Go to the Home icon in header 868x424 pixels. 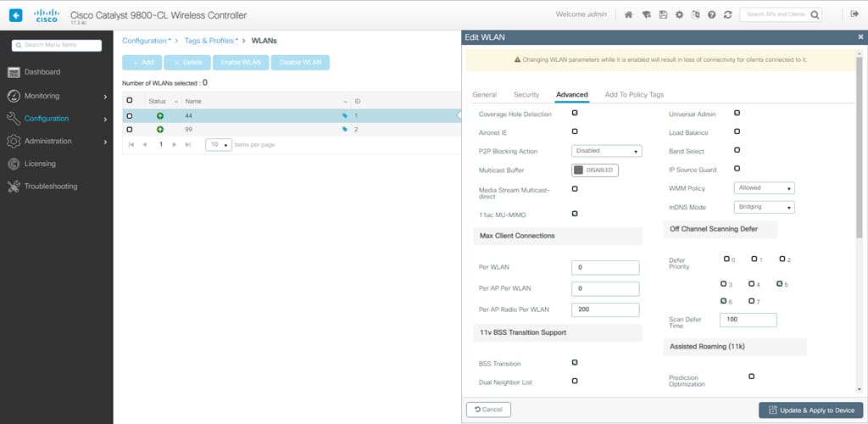pyautogui.click(x=628, y=15)
